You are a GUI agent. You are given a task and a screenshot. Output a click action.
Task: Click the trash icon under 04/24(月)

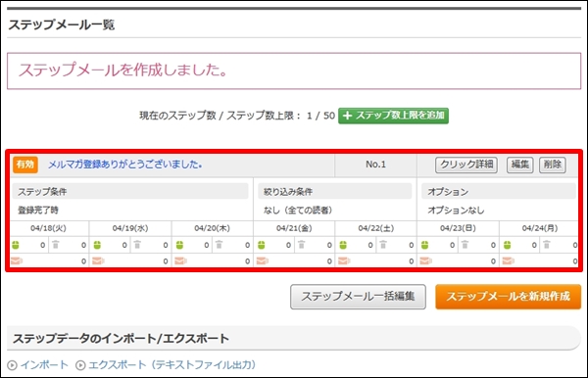[547, 245]
